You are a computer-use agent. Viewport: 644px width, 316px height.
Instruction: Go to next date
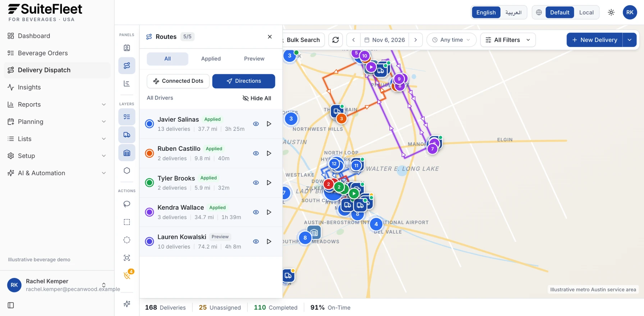point(416,40)
